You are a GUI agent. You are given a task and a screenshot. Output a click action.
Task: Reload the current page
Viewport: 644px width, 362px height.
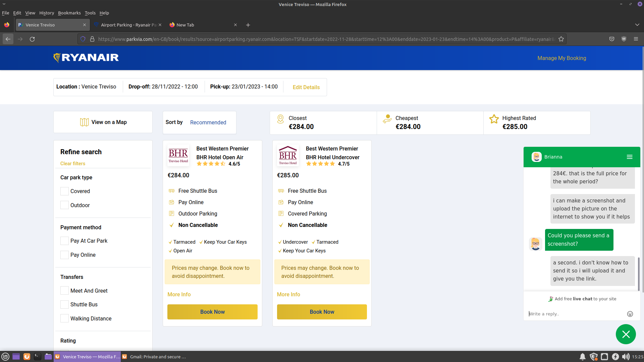pyautogui.click(x=32, y=39)
